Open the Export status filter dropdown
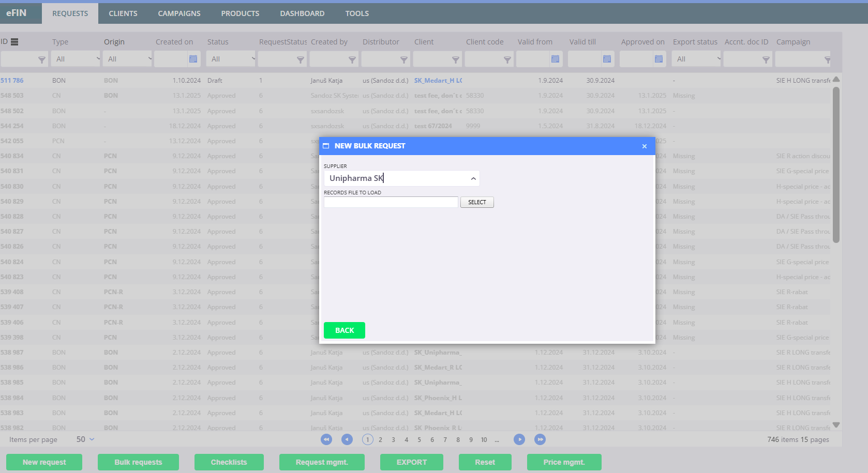This screenshot has height=473, width=868. [x=696, y=59]
